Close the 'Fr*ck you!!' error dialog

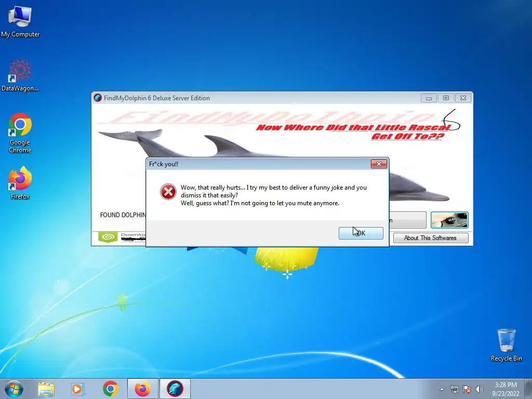click(379, 164)
